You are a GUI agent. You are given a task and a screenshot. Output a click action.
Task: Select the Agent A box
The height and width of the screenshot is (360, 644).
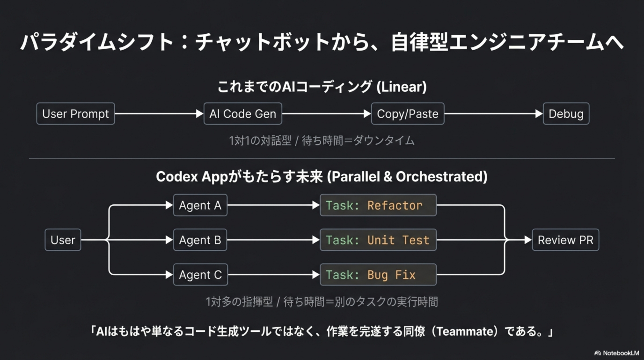pyautogui.click(x=200, y=205)
